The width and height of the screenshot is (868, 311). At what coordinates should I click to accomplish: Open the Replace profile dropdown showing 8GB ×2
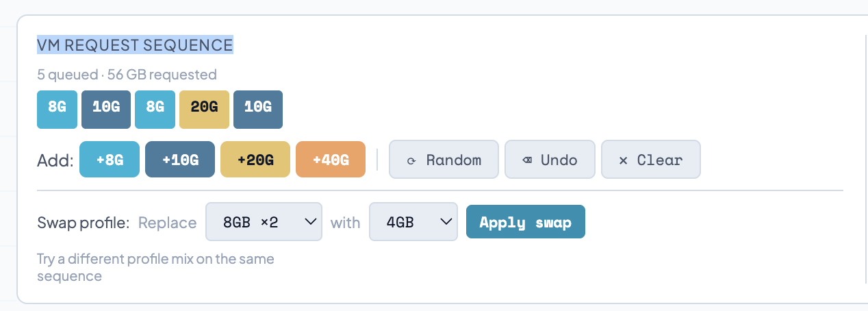coord(264,222)
